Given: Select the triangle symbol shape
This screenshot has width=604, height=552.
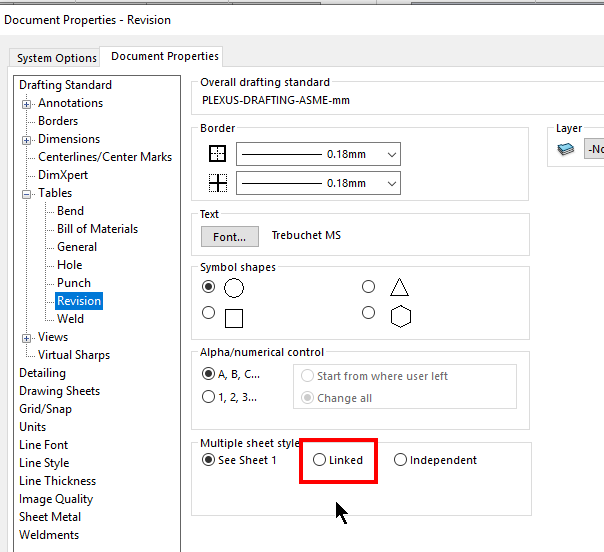Looking at the screenshot, I should pyautogui.click(x=369, y=287).
